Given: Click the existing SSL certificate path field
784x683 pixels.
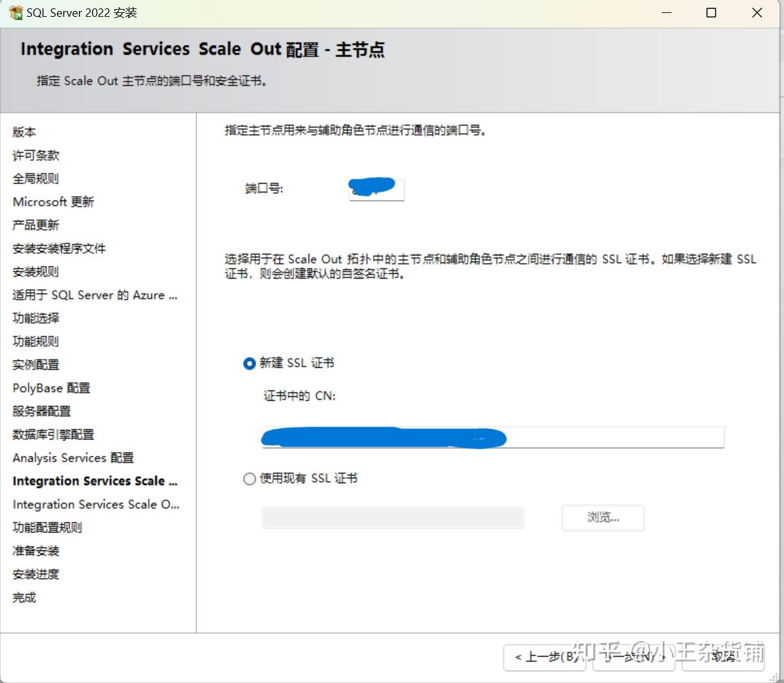Looking at the screenshot, I should click(x=392, y=517).
